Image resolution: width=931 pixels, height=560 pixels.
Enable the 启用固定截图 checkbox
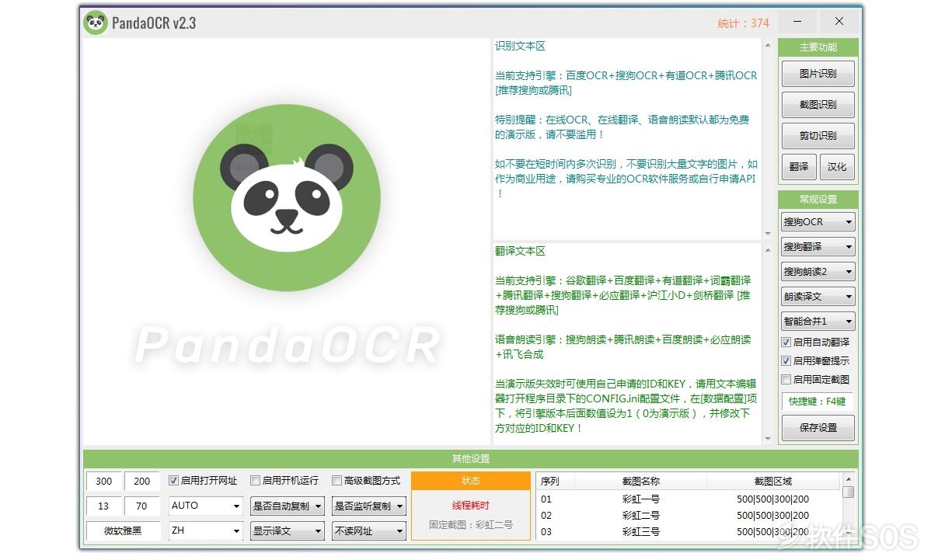pos(786,380)
